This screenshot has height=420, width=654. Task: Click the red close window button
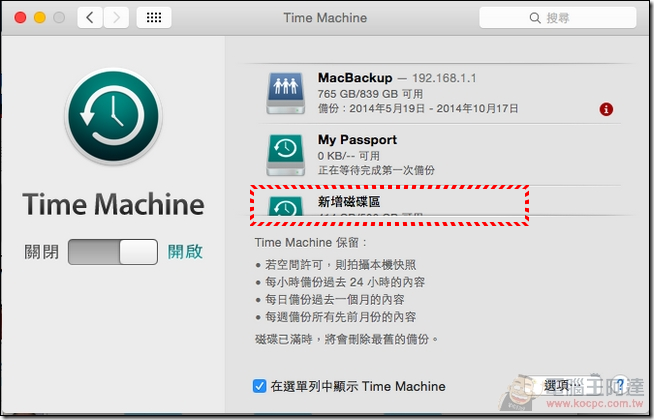20,18
